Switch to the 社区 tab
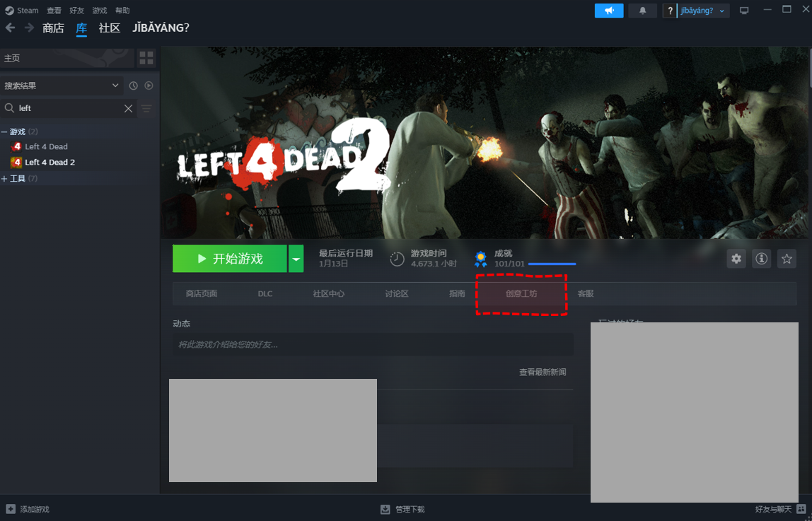Screen dimensions: 812x521 coord(109,28)
